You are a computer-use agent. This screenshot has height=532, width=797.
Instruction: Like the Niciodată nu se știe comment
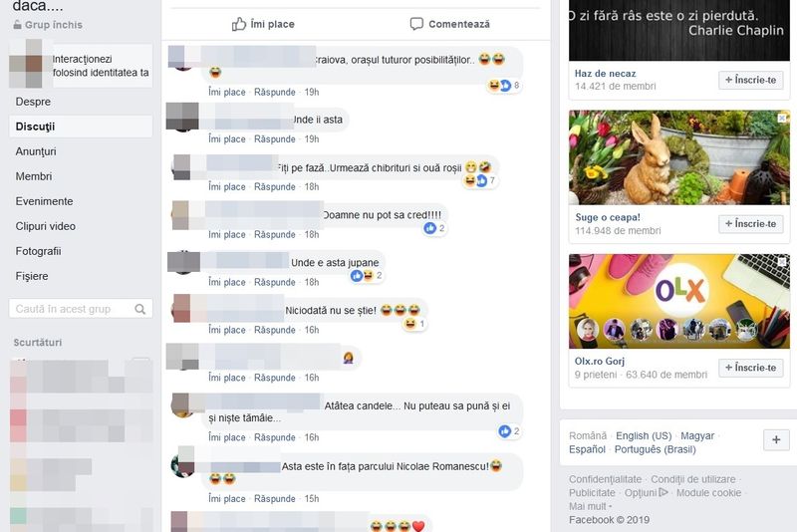coord(227,330)
